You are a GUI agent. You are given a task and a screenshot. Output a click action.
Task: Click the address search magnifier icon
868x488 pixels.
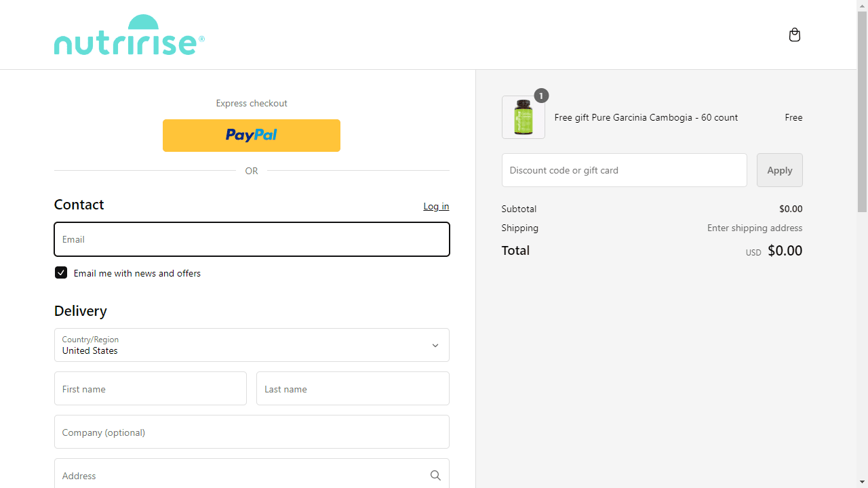[435, 476]
